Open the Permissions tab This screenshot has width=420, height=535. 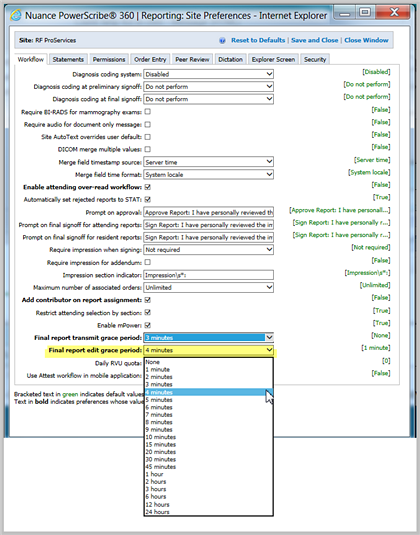click(109, 59)
